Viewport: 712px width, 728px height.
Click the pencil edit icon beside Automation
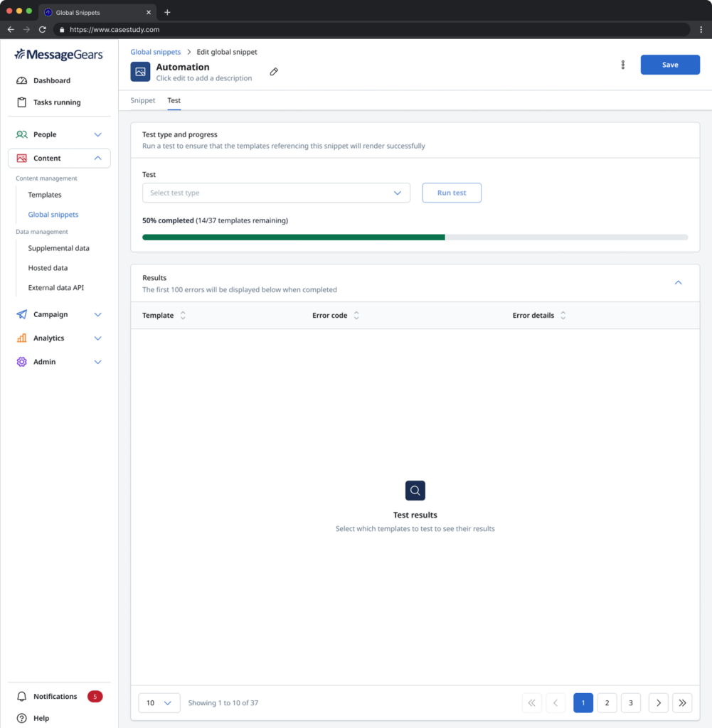(x=274, y=72)
